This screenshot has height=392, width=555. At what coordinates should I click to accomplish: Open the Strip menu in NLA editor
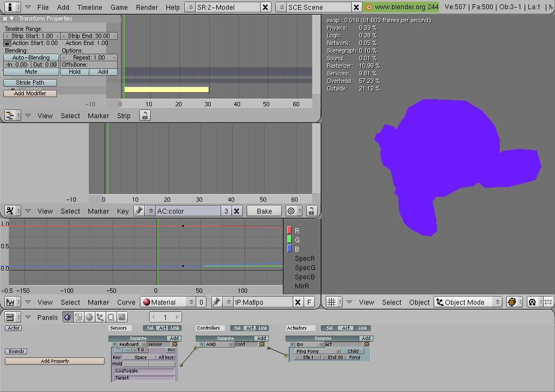pyautogui.click(x=124, y=115)
